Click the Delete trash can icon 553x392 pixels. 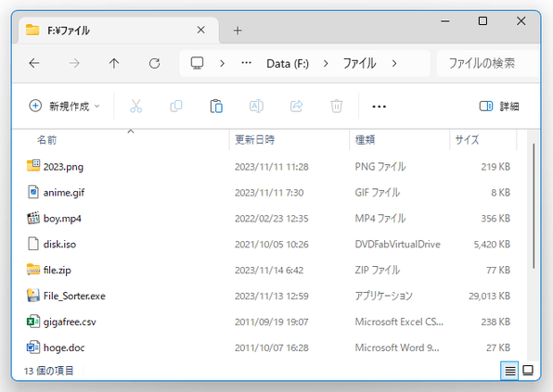(x=337, y=106)
